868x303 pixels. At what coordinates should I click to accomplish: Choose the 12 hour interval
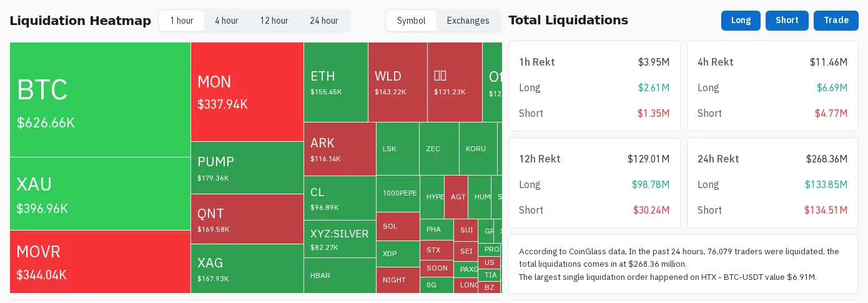pyautogui.click(x=274, y=21)
